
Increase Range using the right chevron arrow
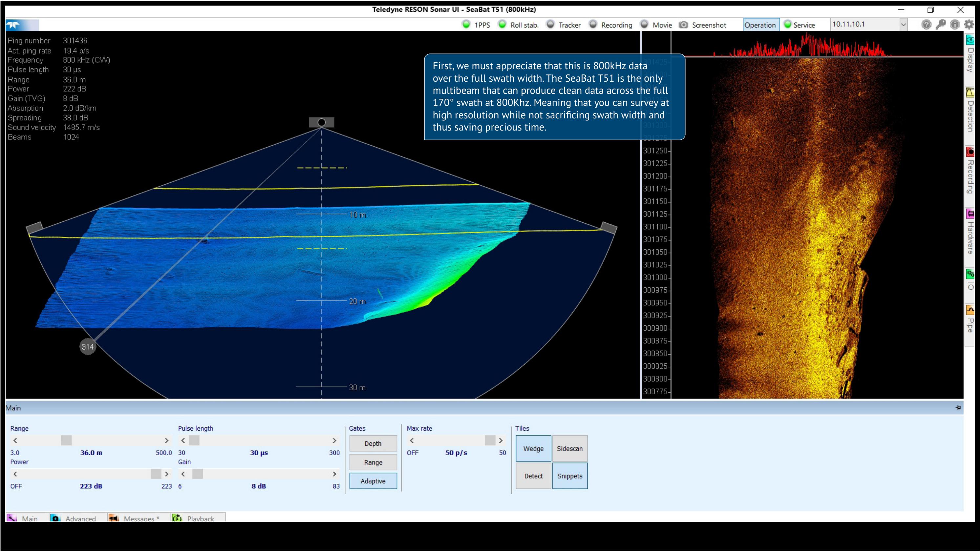pos(166,440)
